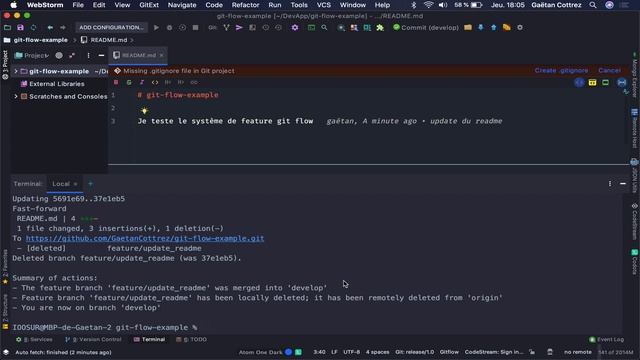Minimize the terminal panel
The height and width of the screenshot is (360, 640).
pos(623,184)
